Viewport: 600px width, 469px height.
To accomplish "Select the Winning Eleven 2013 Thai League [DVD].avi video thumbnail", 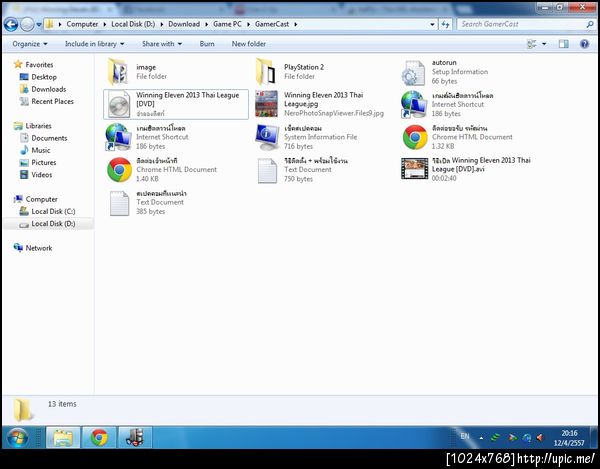I will pyautogui.click(x=414, y=169).
